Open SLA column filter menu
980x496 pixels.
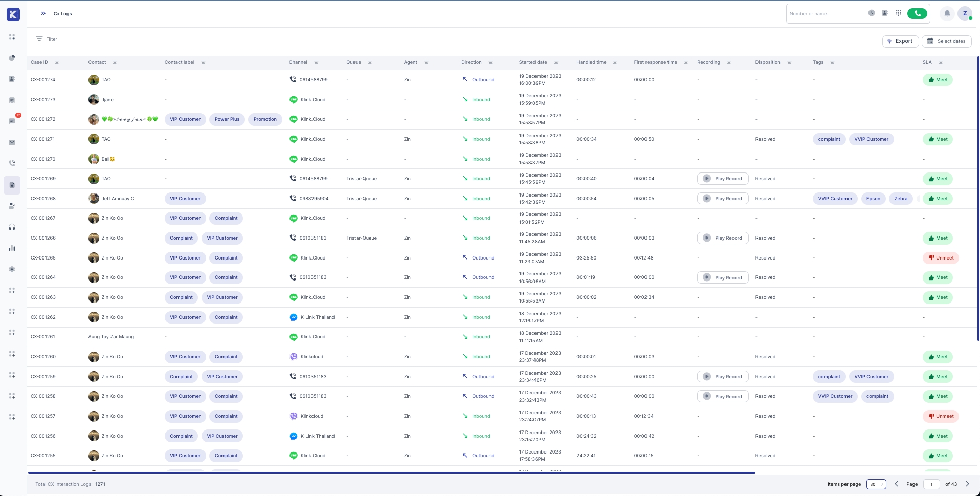pyautogui.click(x=941, y=63)
